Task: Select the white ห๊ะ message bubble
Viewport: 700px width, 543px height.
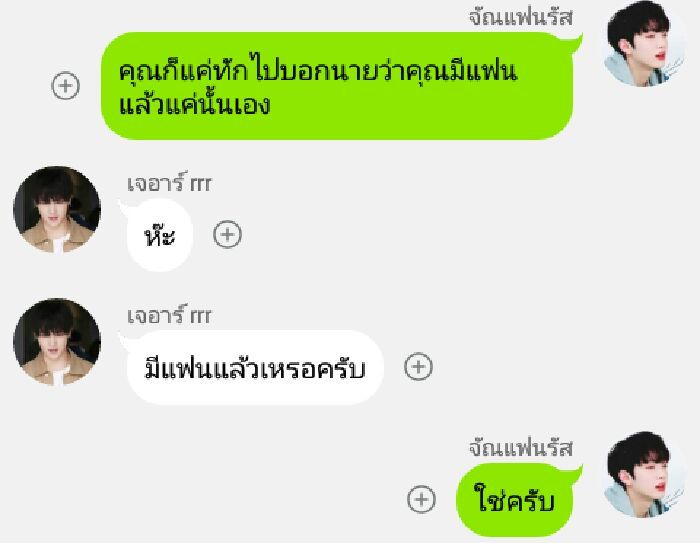Action: pos(160,235)
